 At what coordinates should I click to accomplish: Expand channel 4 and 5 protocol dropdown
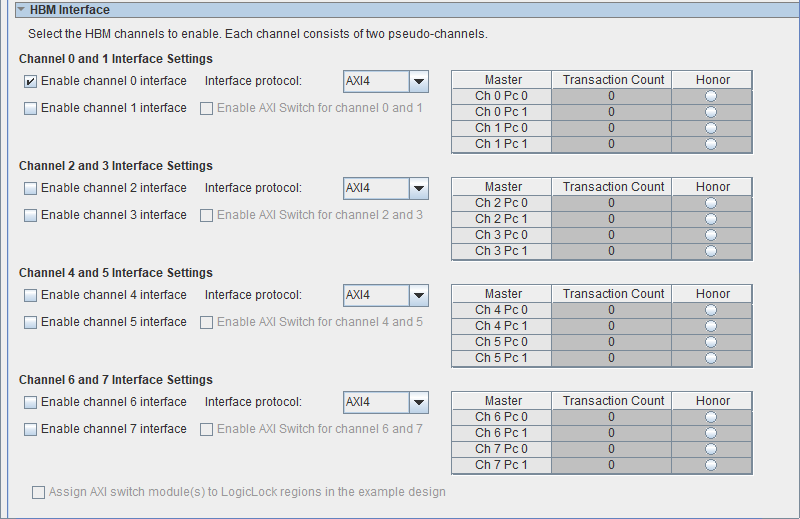click(419, 295)
